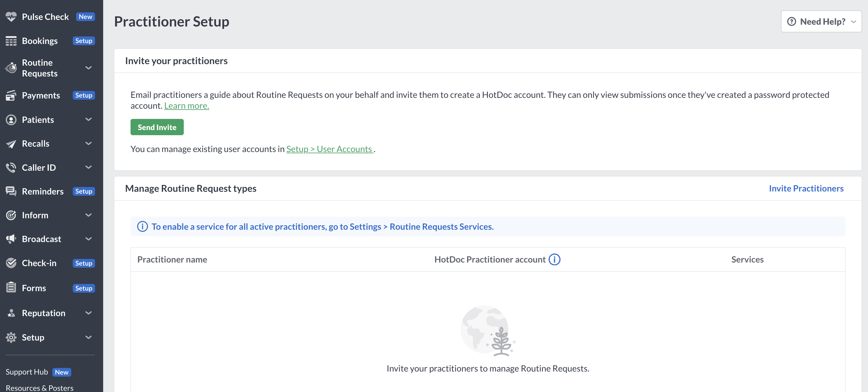Open Bookings in the sidebar
This screenshot has width=868, height=392.
pos(40,41)
